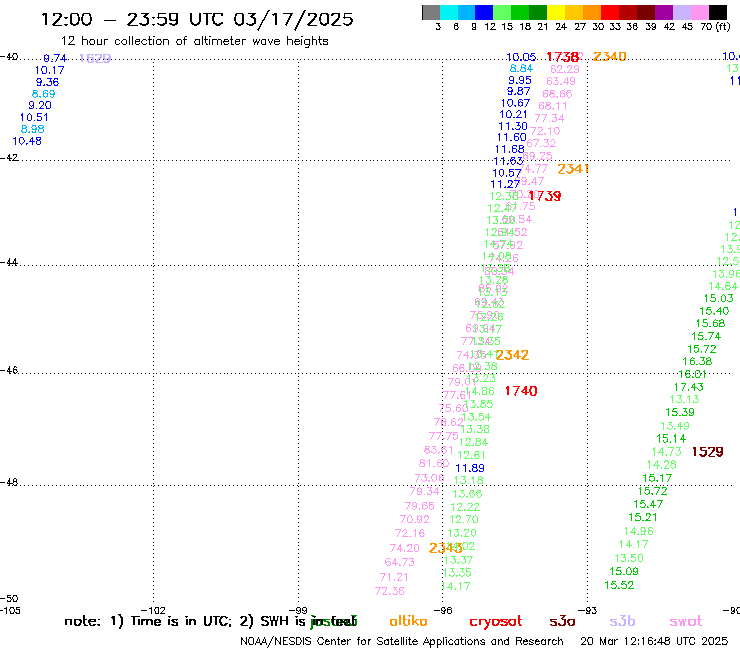Click the red track number 1739
This screenshot has height=650, width=740.
545,196
